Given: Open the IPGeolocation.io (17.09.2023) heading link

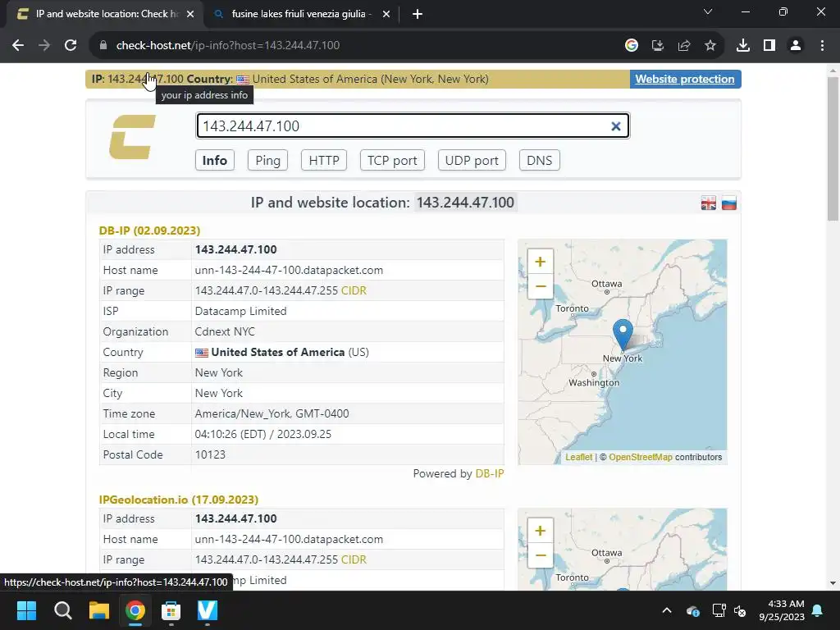Looking at the screenshot, I should 178,500.
